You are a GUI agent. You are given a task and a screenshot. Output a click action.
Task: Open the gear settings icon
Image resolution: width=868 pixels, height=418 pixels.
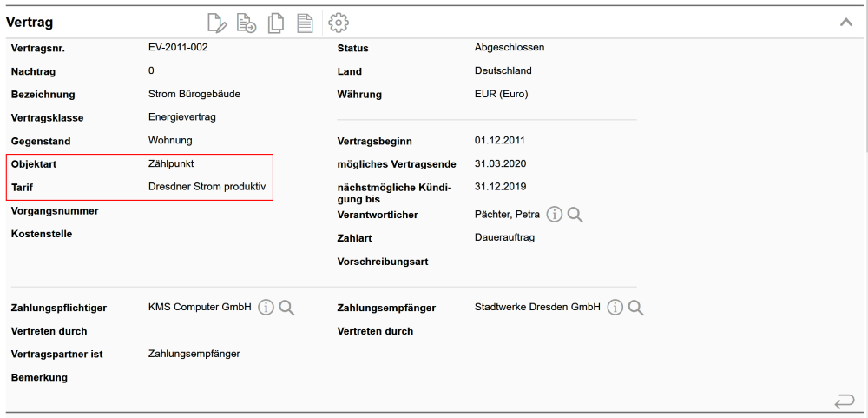[339, 23]
